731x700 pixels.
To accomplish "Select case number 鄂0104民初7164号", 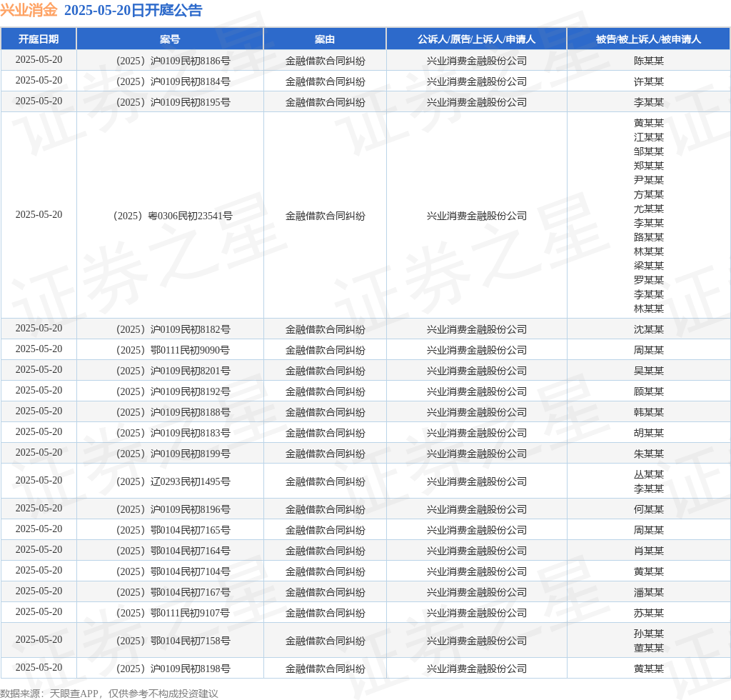I will [x=173, y=551].
